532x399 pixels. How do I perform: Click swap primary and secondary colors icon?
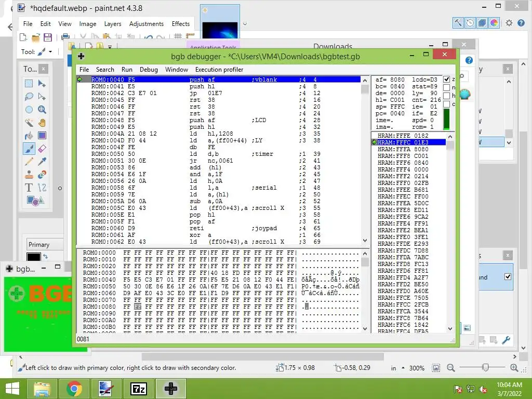(46, 257)
